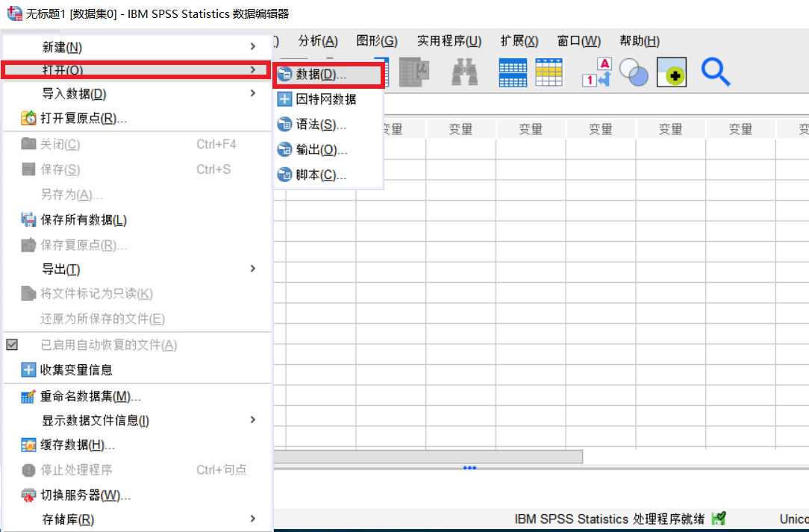809x532 pixels.
Task: Click the icon beside 缓存数据(H)
Action: [28, 444]
